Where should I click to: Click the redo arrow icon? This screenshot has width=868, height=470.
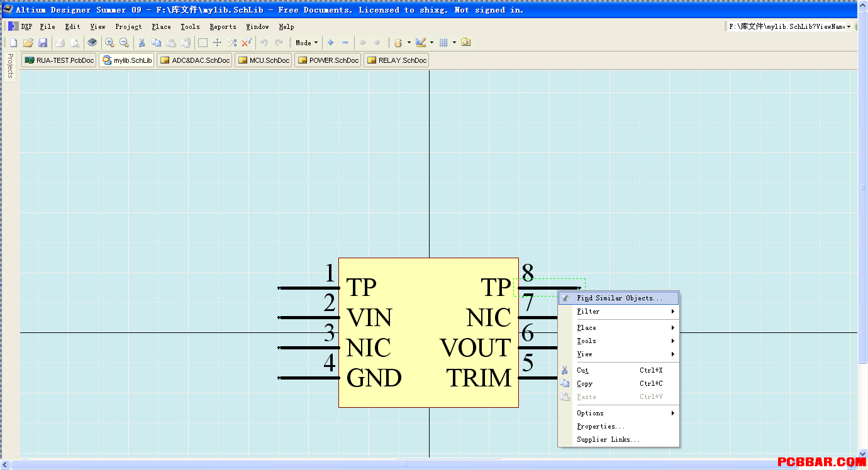coord(279,43)
